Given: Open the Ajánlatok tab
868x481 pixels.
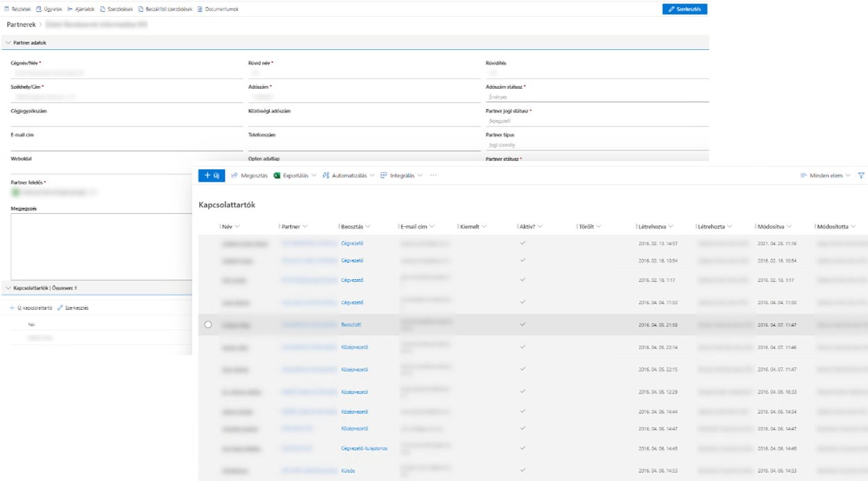Looking at the screenshot, I should (80, 9).
